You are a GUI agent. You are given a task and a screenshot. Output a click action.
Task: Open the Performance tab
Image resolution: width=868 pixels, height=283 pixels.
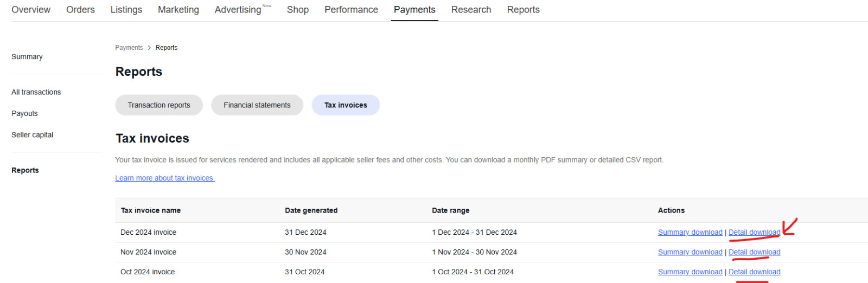coord(351,10)
